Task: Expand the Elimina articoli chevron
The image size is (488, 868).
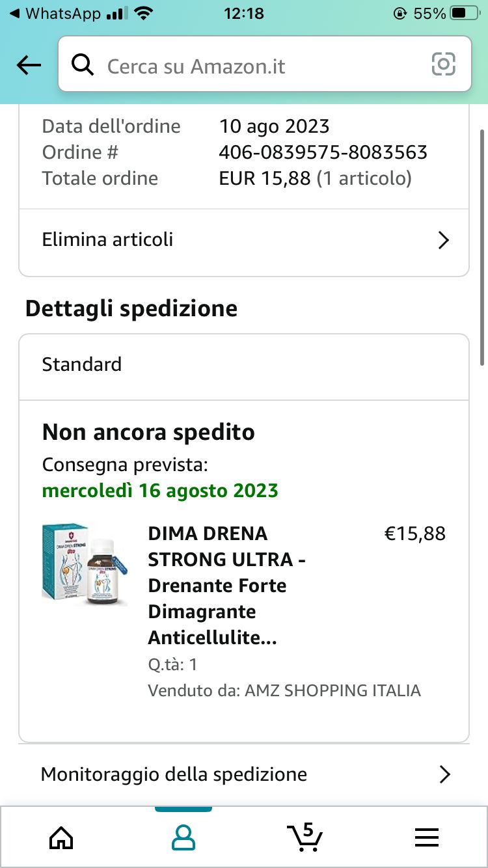Action: pyautogui.click(x=444, y=240)
